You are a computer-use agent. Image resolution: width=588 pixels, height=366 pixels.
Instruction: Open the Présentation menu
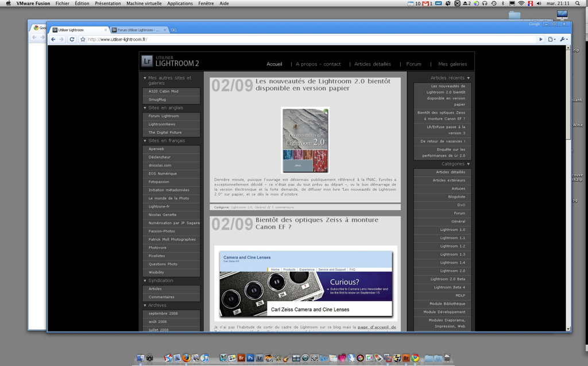click(107, 3)
